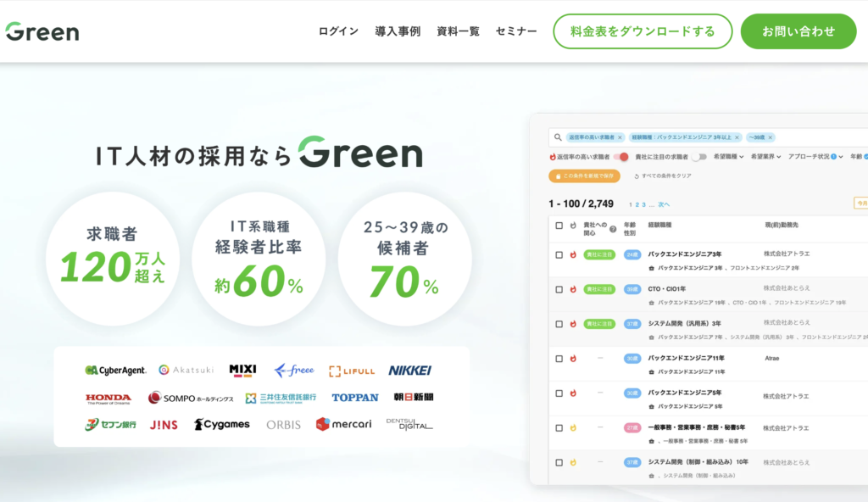Screen dimensions: 868x502
Task: Click すべての条件をクリア link
Action: pyautogui.click(x=663, y=176)
